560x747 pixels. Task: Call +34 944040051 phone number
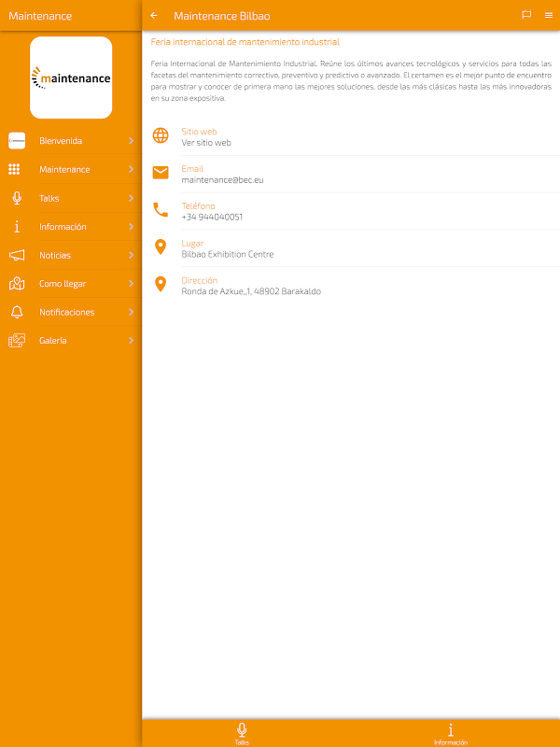pos(212,217)
